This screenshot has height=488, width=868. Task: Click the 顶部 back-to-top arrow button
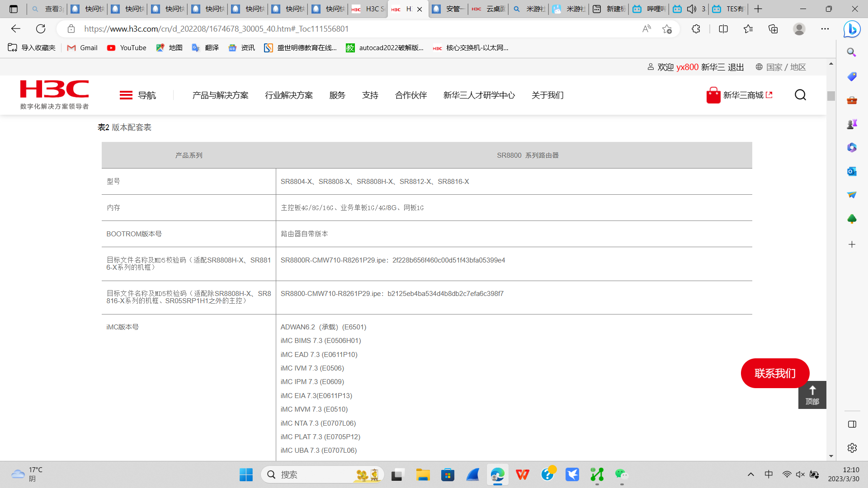click(812, 394)
